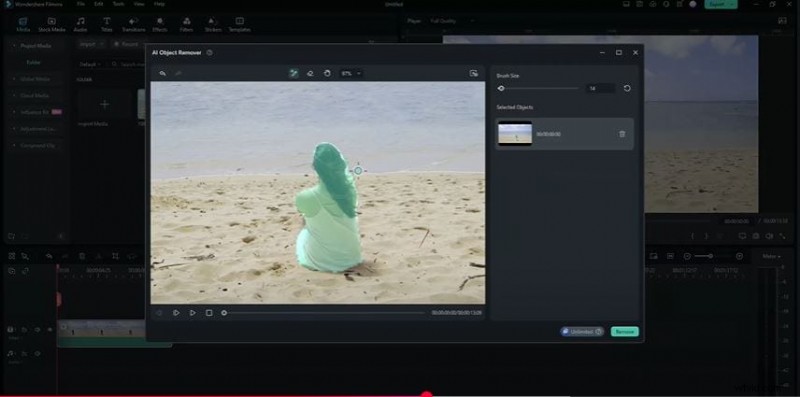Expand the Cloud Media item
Image resolution: width=800 pixels, height=397 pixels.
click(14, 95)
